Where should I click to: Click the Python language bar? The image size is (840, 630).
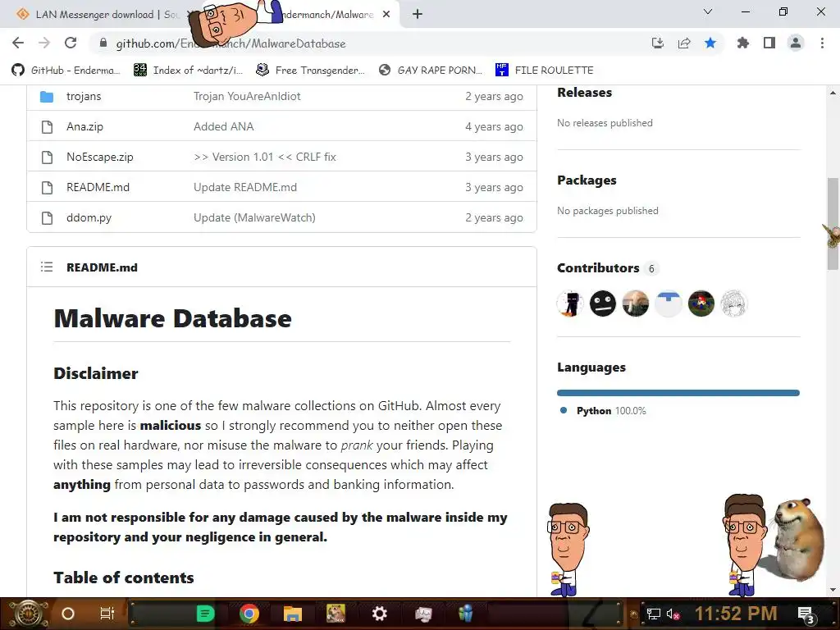pyautogui.click(x=678, y=393)
